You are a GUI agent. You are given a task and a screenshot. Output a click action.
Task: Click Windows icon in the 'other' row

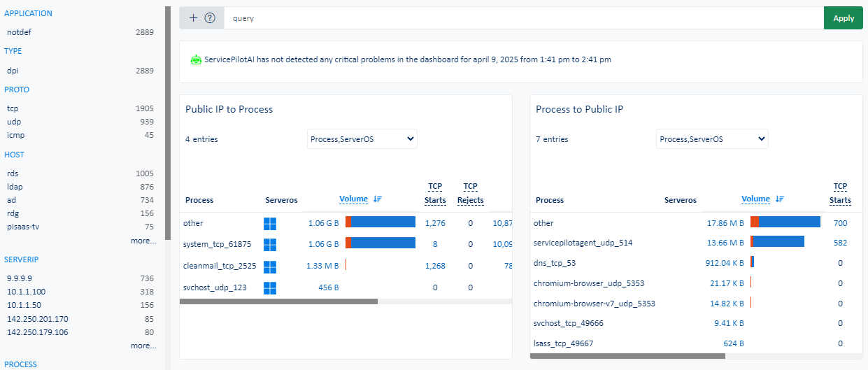[270, 223]
